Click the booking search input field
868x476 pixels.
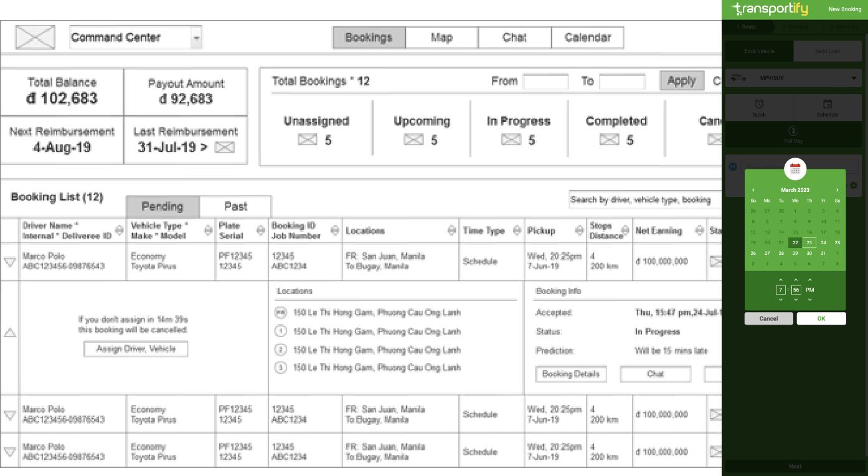tap(644, 200)
